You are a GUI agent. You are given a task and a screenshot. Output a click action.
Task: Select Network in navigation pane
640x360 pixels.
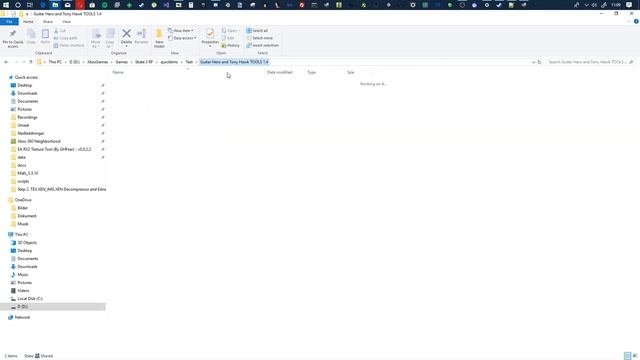coord(22,317)
